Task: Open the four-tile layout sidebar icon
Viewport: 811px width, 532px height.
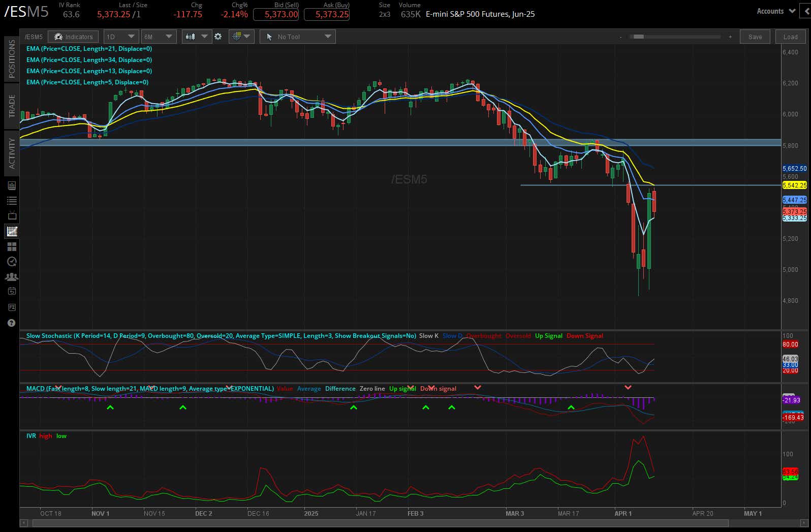Action: 12,246
